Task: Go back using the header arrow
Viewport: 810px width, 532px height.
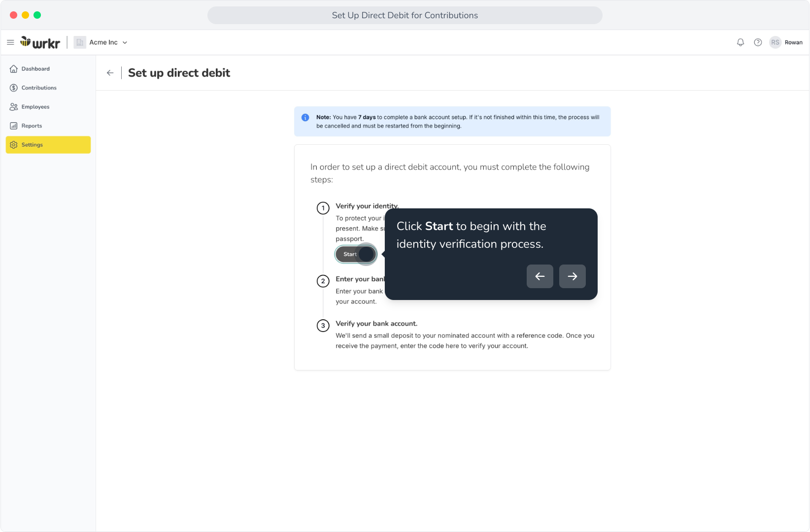Action: pyautogui.click(x=110, y=73)
